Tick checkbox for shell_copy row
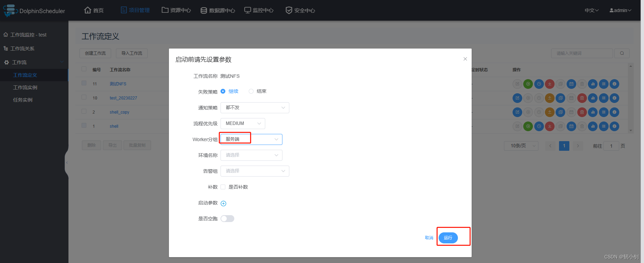Image resolution: width=644 pixels, height=263 pixels. [x=84, y=111]
